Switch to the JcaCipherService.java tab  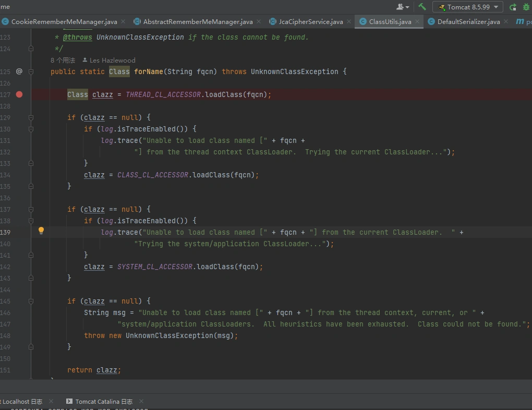(310, 21)
